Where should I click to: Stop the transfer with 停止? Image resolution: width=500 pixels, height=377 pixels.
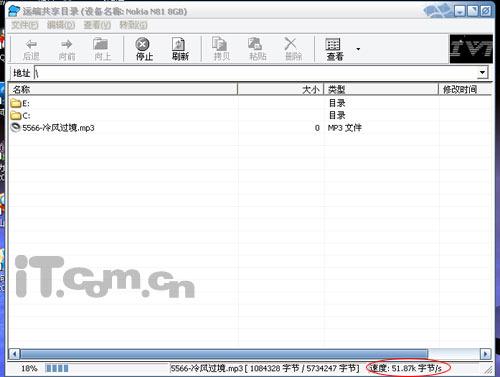(144, 49)
